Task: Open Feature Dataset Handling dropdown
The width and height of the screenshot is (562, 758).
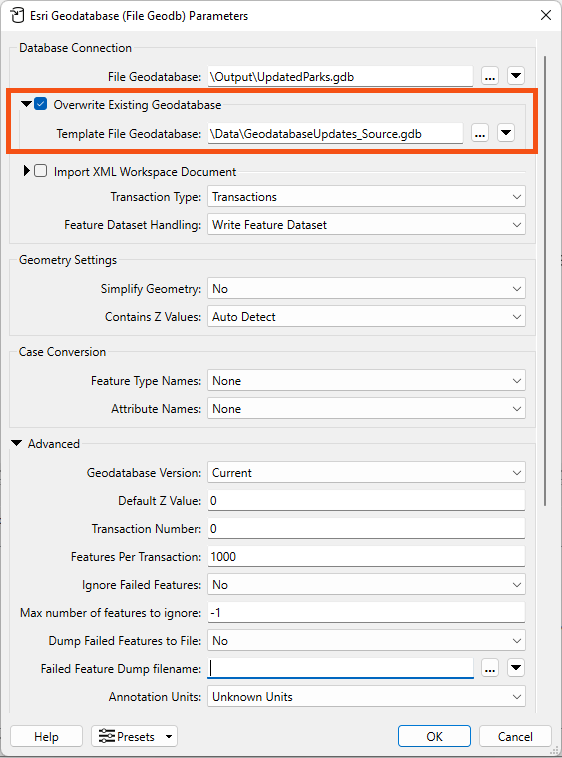Action: pyautogui.click(x=366, y=225)
